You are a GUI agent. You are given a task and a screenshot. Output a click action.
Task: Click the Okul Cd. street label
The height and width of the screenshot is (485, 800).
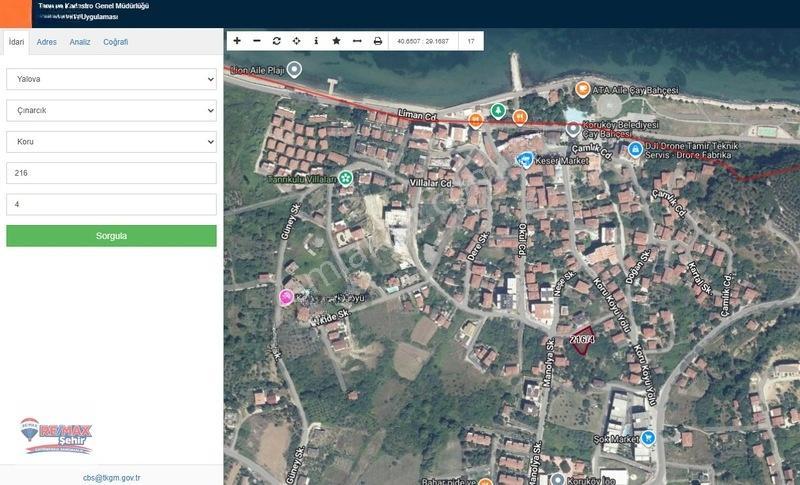pos(522,240)
